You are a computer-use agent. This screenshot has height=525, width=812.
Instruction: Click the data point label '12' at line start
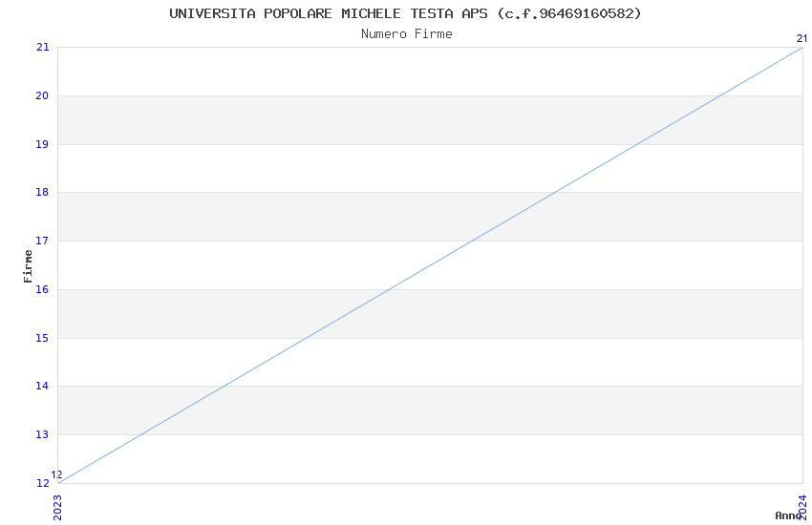click(x=56, y=474)
